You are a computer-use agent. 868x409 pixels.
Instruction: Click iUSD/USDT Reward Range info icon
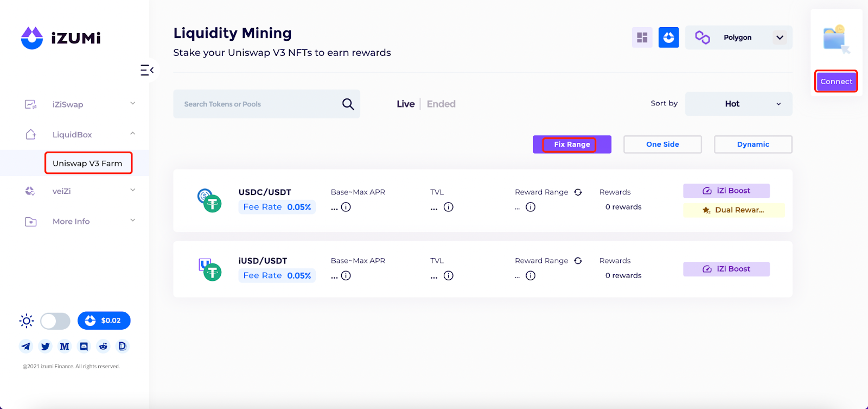531,275
